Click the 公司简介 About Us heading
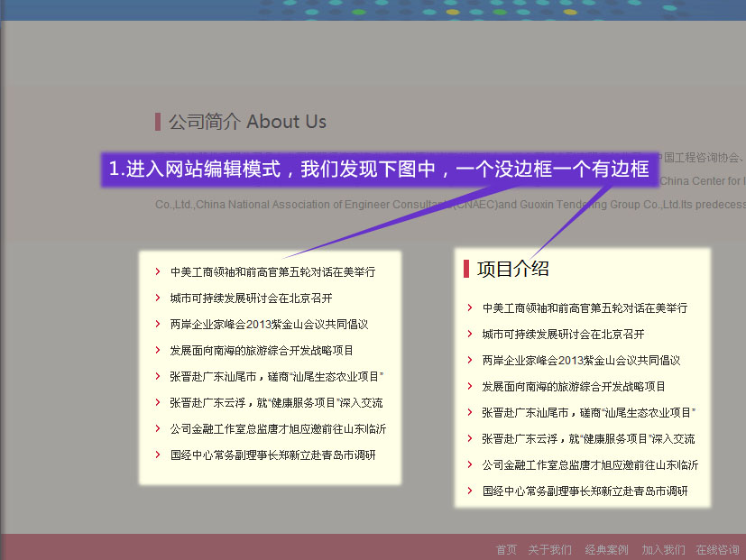746x560 pixels. [247, 122]
